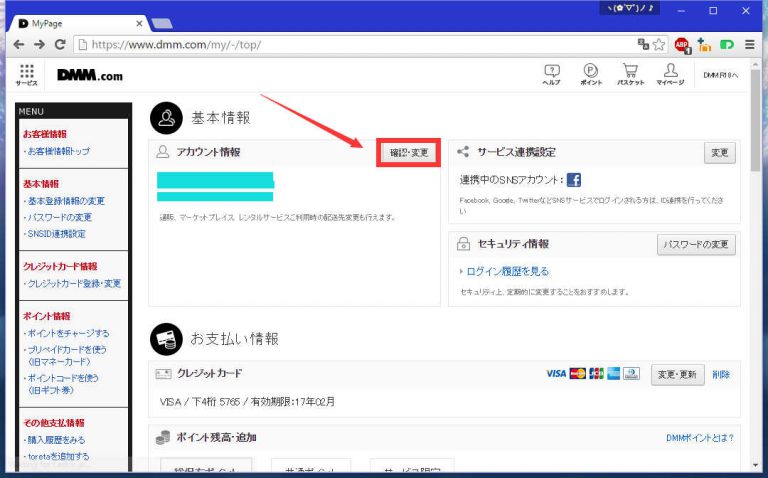Click the page vertical scrollbar
Screen dimensions: 768x478
pyautogui.click(x=755, y=120)
